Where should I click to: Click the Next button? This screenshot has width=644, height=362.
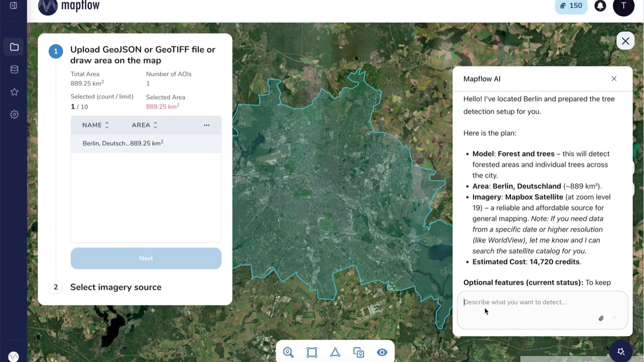(146, 258)
